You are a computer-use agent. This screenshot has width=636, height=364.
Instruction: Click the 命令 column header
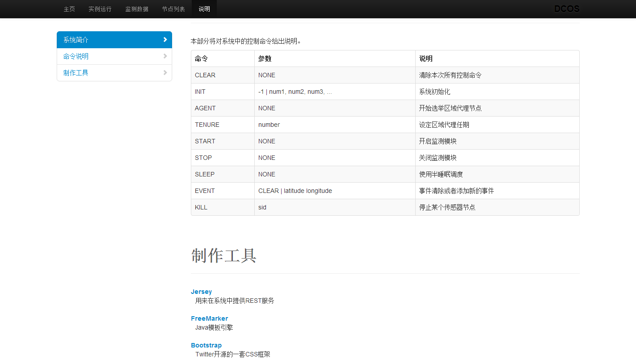223,59
